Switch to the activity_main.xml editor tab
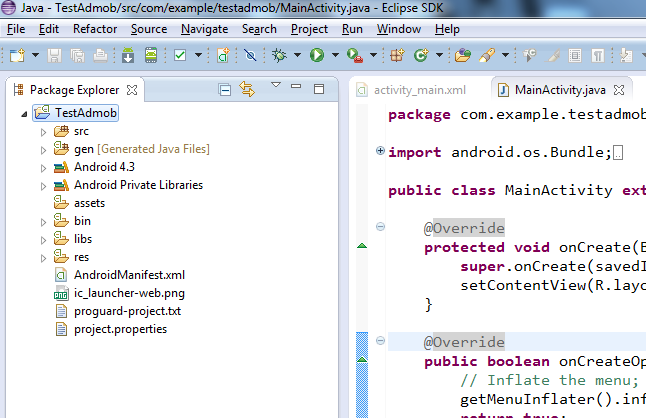This screenshot has width=646, height=418. 412,90
